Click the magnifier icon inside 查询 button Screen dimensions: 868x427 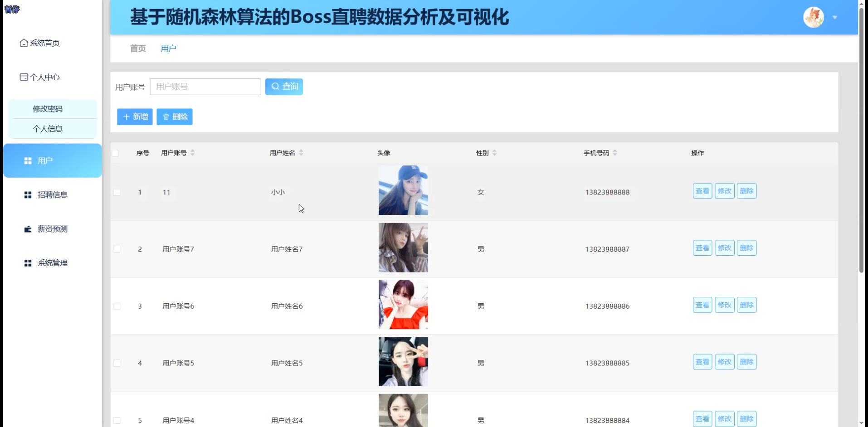(275, 86)
